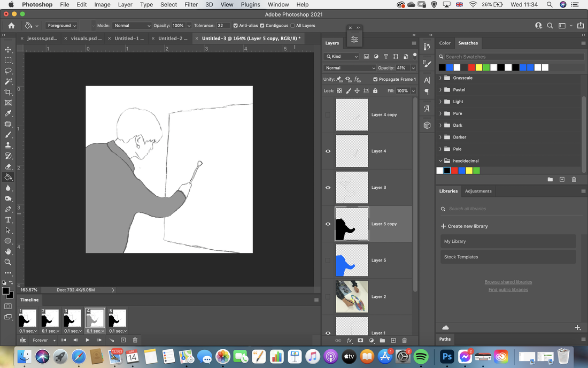Select the Zoom tool in toolbar

[x=8, y=262]
